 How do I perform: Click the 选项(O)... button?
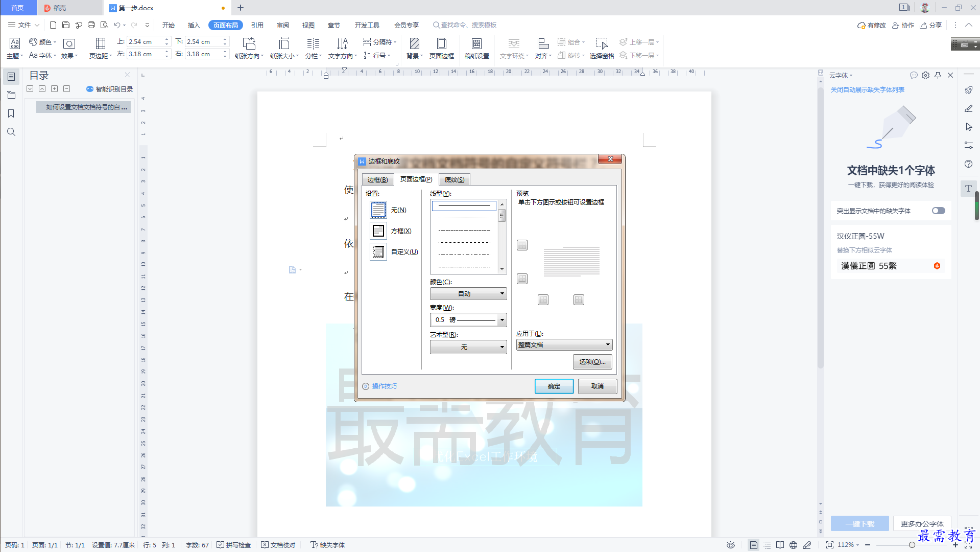592,362
